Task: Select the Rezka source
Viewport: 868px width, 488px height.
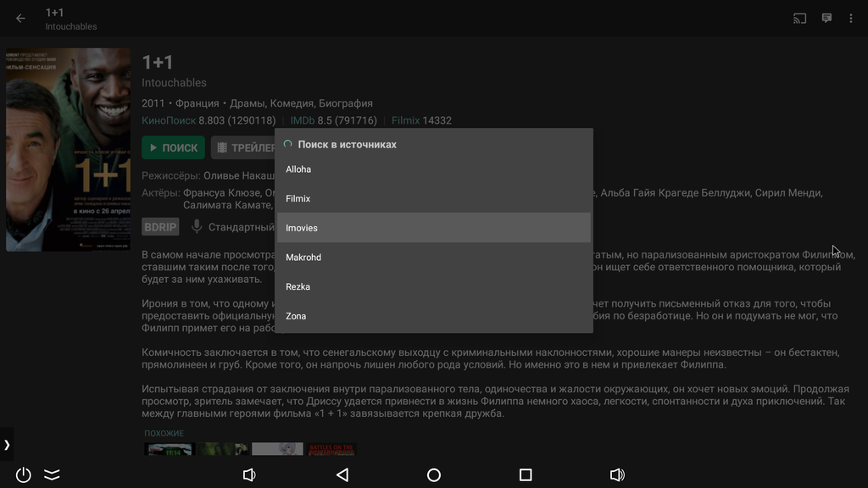Action: 434,286
